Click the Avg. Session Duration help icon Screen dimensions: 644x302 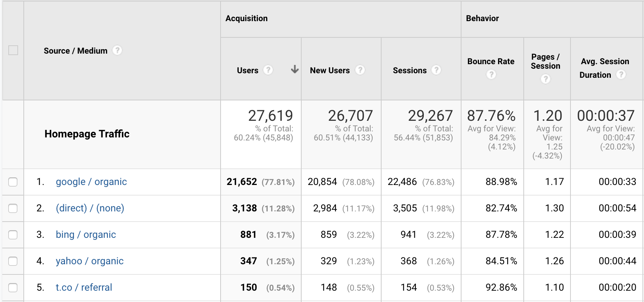[x=621, y=75]
